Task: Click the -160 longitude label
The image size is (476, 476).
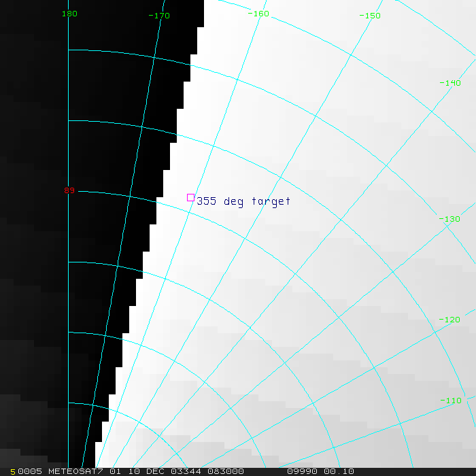Action: [x=258, y=14]
